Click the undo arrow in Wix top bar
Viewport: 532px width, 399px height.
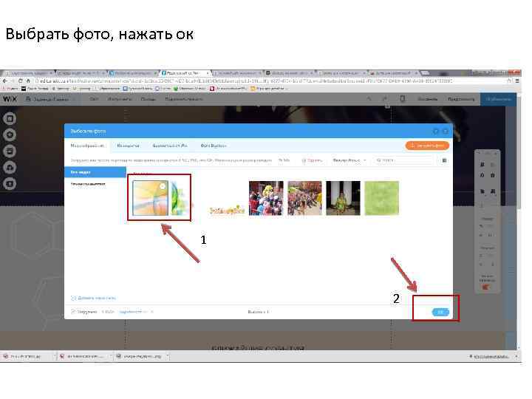(369, 99)
